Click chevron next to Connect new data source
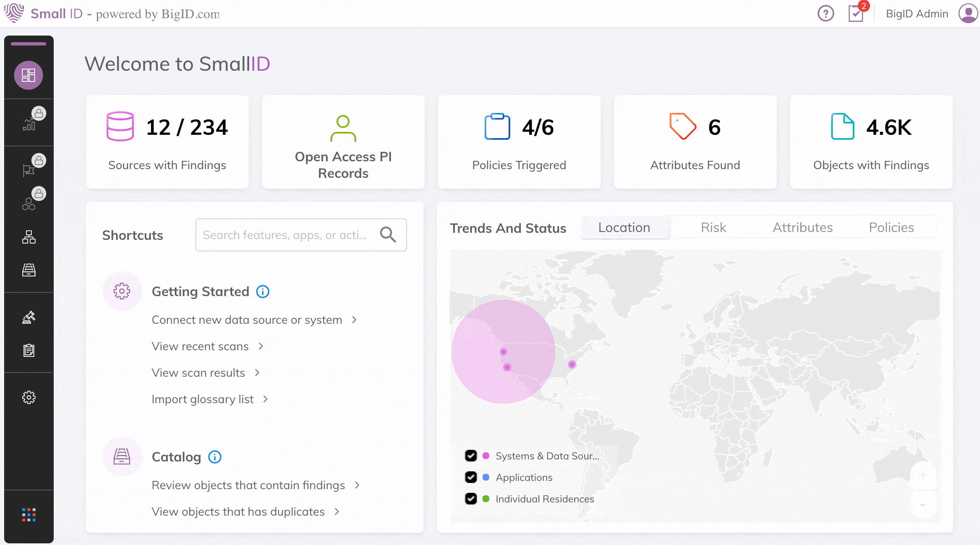This screenshot has width=980, height=545. pos(354,320)
